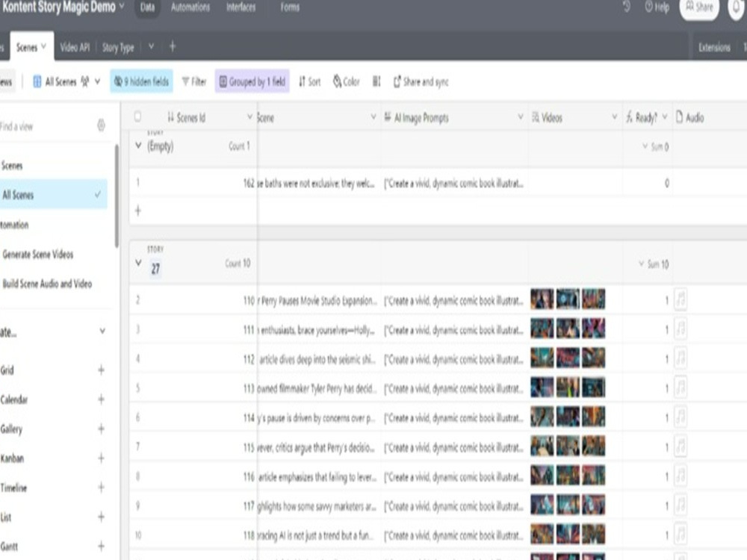This screenshot has height=560, width=747.
Task: Add a new List view
Action: [x=101, y=517]
